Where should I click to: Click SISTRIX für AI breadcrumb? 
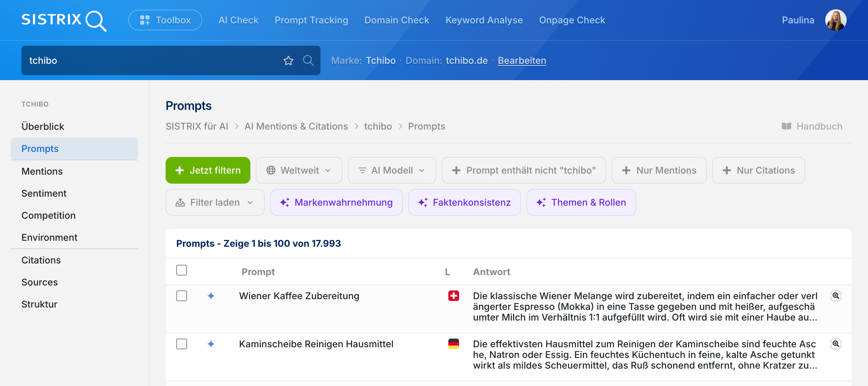tap(197, 127)
